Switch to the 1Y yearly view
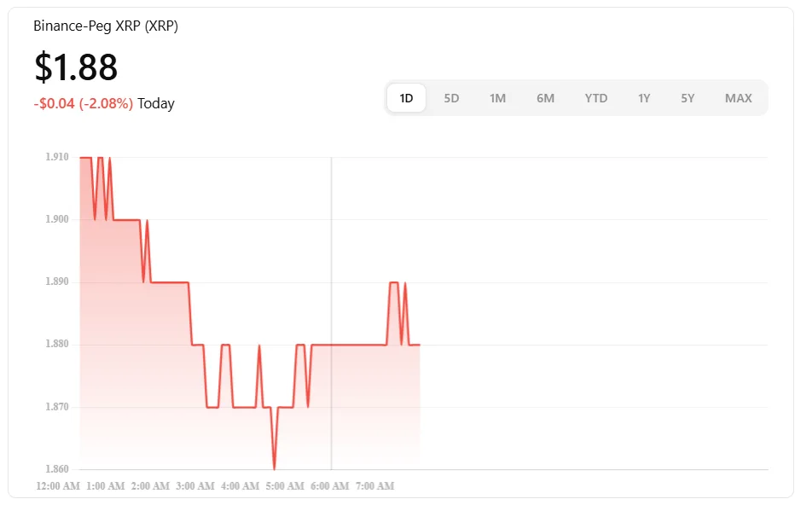This screenshot has height=505, width=812. click(644, 97)
